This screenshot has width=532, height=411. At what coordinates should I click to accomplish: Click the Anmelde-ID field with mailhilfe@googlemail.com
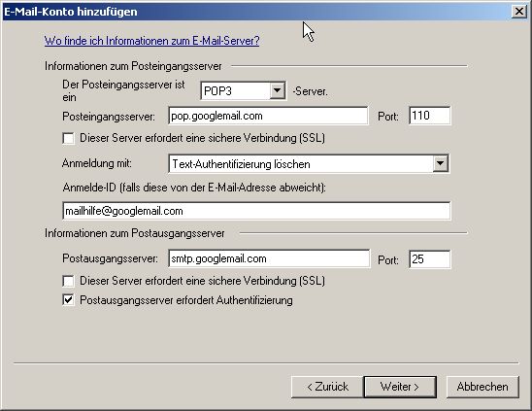(256, 211)
